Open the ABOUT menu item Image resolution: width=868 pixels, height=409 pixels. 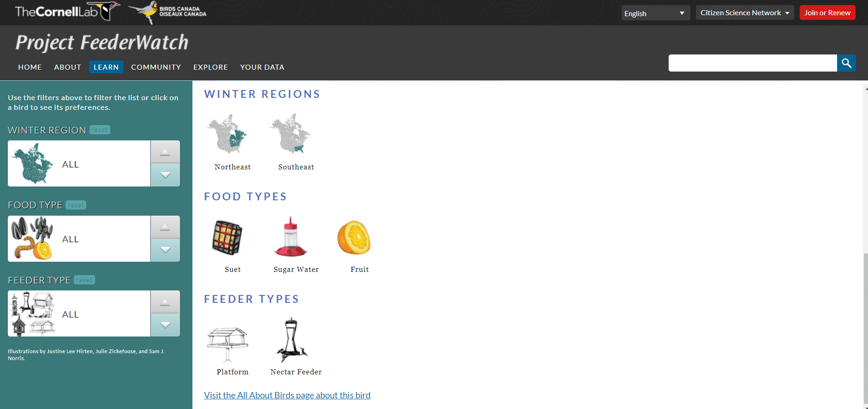tap(67, 67)
